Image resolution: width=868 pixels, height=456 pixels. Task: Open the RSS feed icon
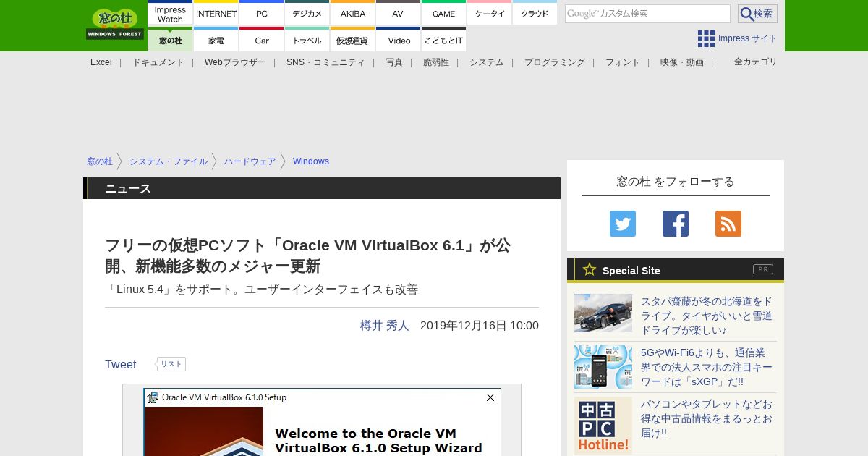pyautogui.click(x=728, y=224)
